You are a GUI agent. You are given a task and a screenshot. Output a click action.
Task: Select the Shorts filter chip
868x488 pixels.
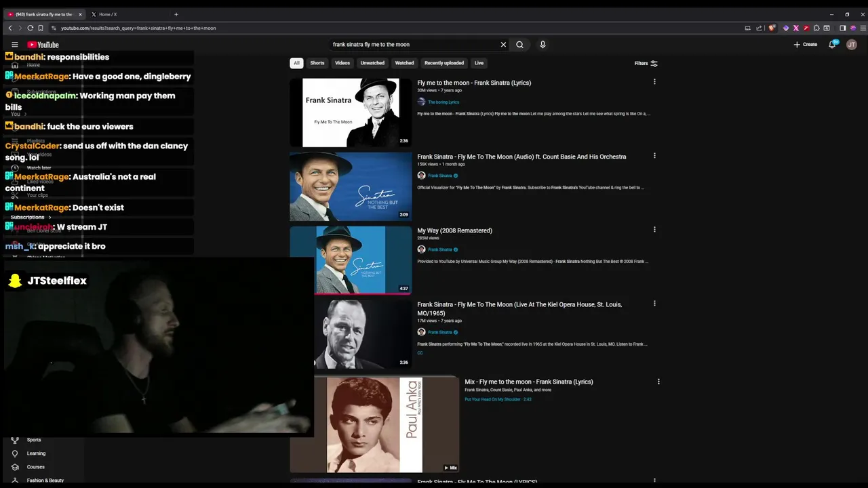pyautogui.click(x=317, y=63)
